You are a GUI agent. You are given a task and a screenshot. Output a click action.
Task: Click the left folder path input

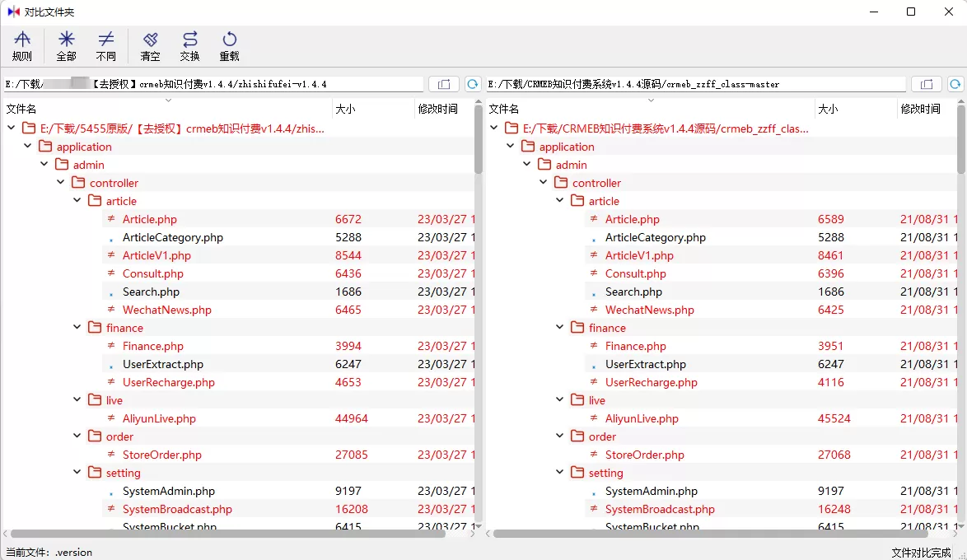[x=213, y=84]
